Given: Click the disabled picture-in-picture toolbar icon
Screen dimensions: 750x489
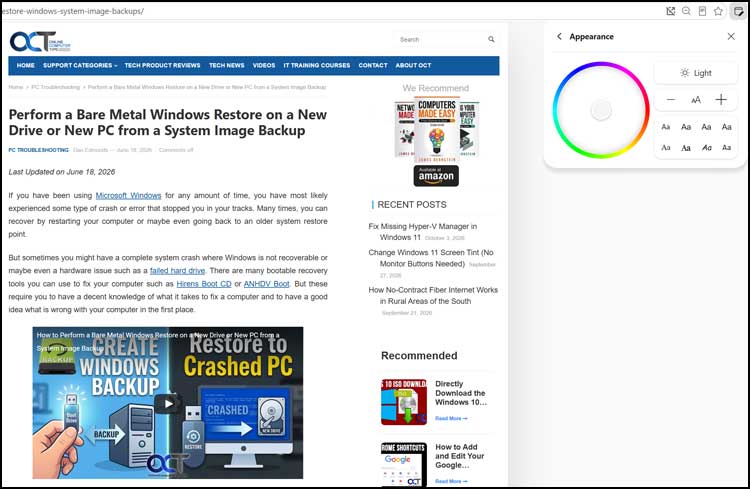Looking at the screenshot, I should [671, 11].
